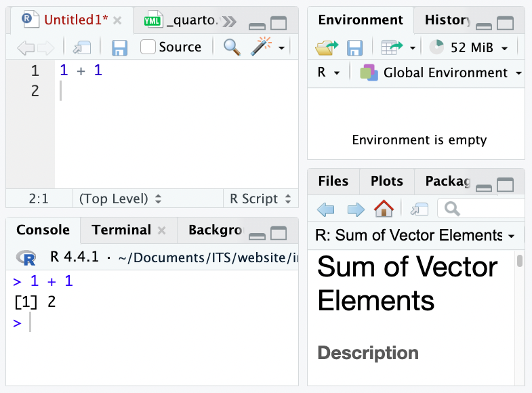532x393 pixels.
Task: Go to the help home page
Action: 384,209
